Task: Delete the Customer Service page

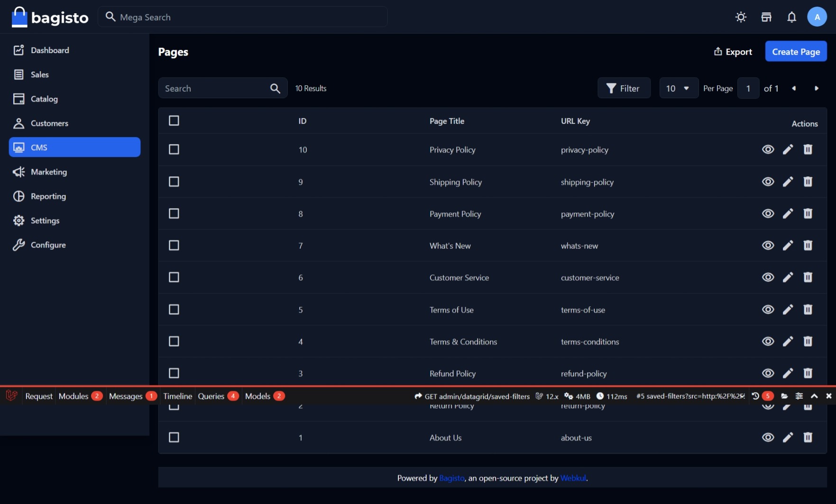Action: point(808,277)
